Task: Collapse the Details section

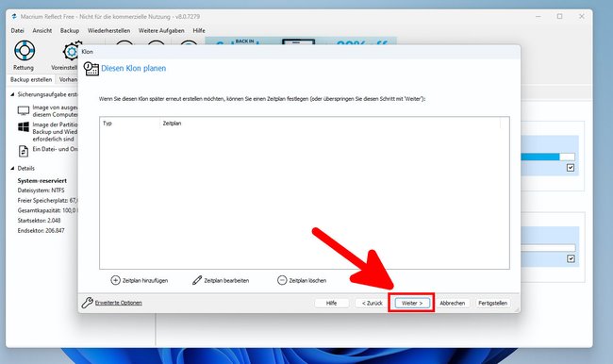Action: 12,168
